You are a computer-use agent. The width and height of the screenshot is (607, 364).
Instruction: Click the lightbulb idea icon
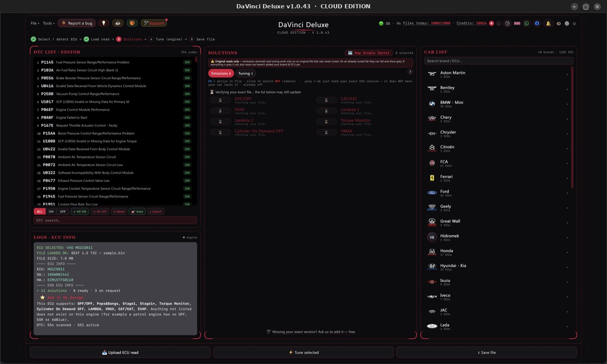pos(104,23)
